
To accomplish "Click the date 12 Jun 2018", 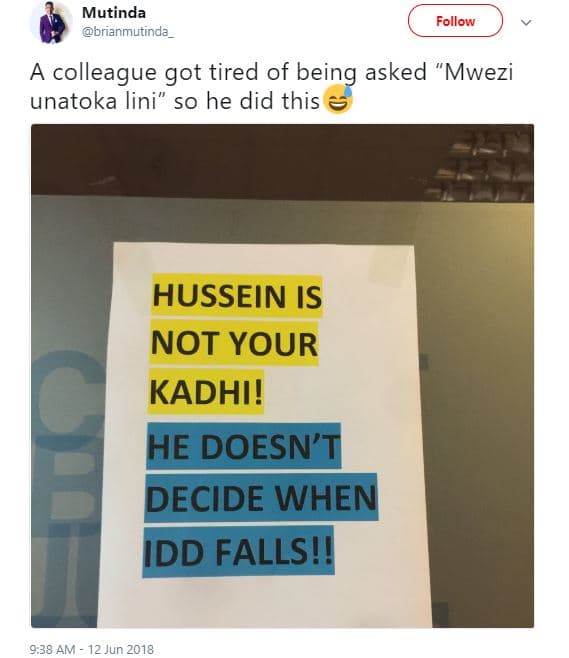I will 121,649.
